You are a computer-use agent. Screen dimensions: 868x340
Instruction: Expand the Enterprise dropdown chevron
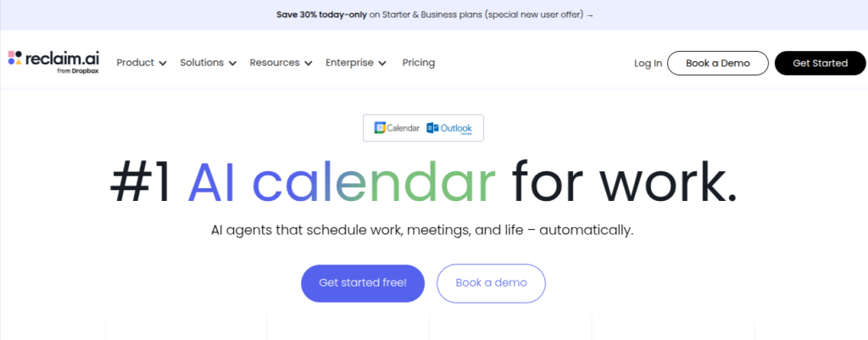[382, 63]
